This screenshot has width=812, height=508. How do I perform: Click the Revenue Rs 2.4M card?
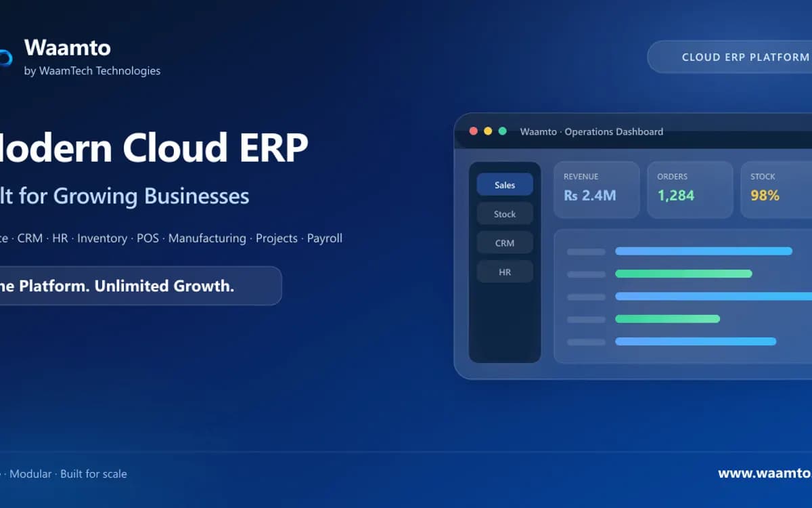(596, 190)
